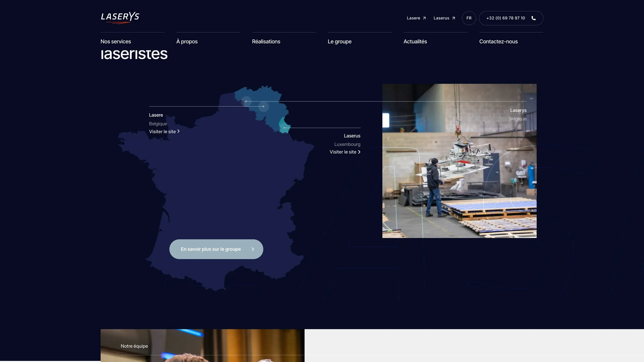Visit the Laserus Luxembourg site link
644x362 pixels.
(x=345, y=152)
